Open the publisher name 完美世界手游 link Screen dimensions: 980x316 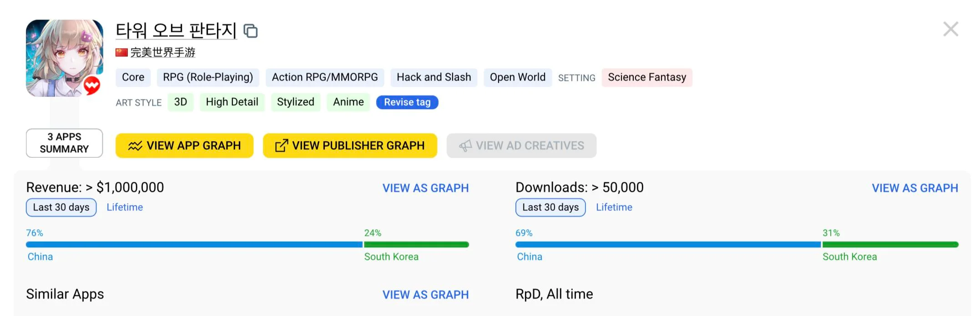click(163, 53)
